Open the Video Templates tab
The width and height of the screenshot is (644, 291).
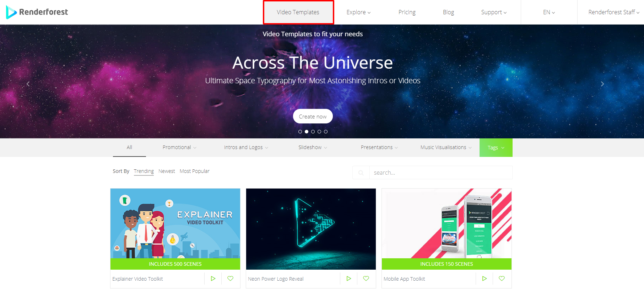298,12
